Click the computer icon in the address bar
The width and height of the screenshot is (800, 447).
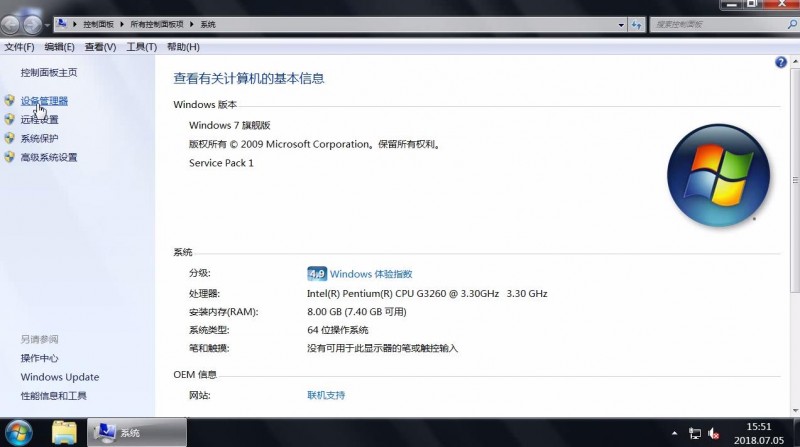[x=61, y=24]
